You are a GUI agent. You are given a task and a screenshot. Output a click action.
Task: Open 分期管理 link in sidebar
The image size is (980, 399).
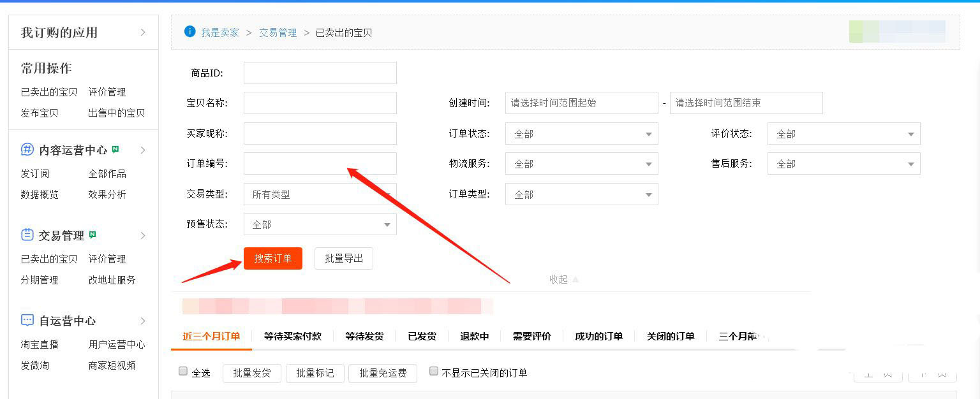pyautogui.click(x=40, y=280)
